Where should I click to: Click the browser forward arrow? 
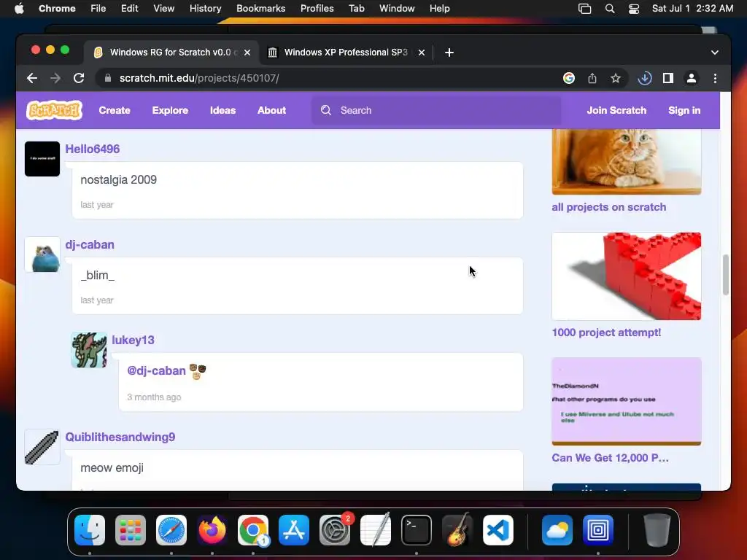coord(55,78)
